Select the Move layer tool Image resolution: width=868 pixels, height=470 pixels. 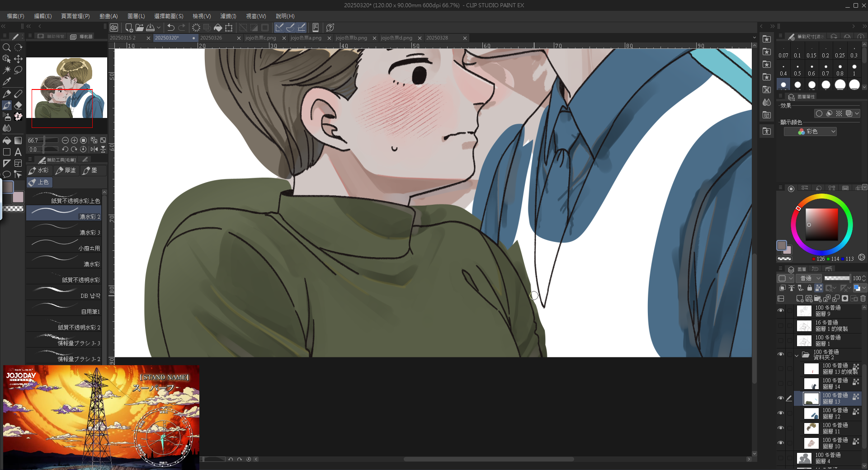point(18,59)
